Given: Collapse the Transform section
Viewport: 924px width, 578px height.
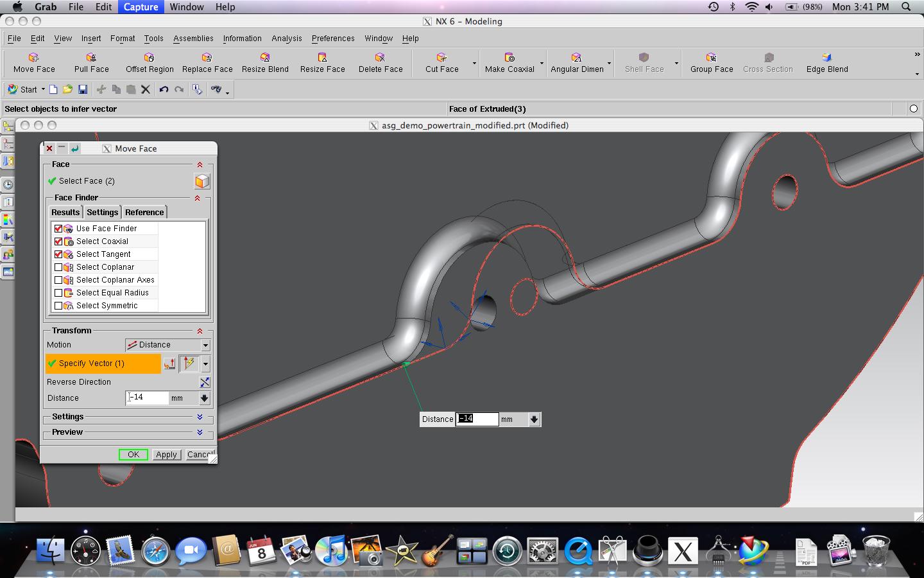Looking at the screenshot, I should [200, 331].
